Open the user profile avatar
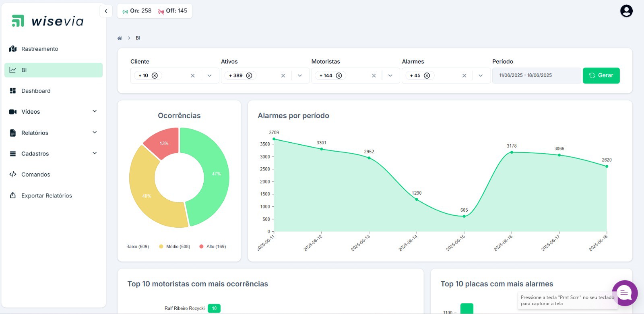 (626, 11)
